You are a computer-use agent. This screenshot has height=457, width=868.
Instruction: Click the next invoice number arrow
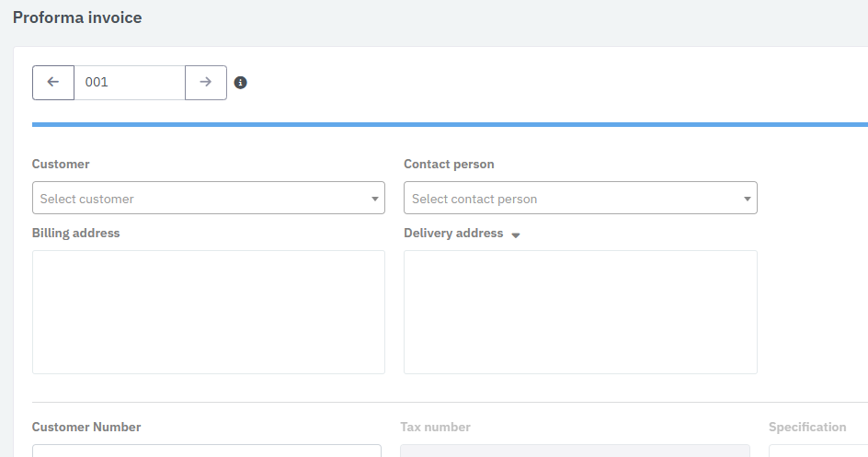206,83
